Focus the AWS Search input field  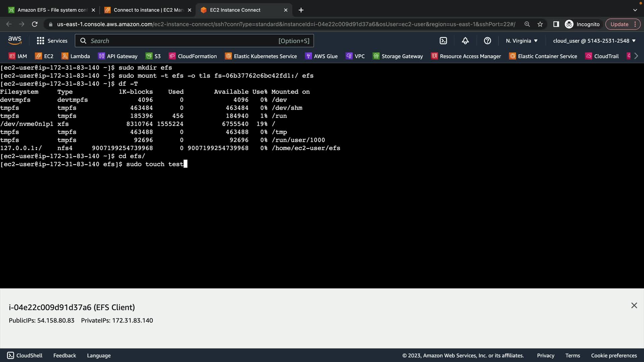183,41
